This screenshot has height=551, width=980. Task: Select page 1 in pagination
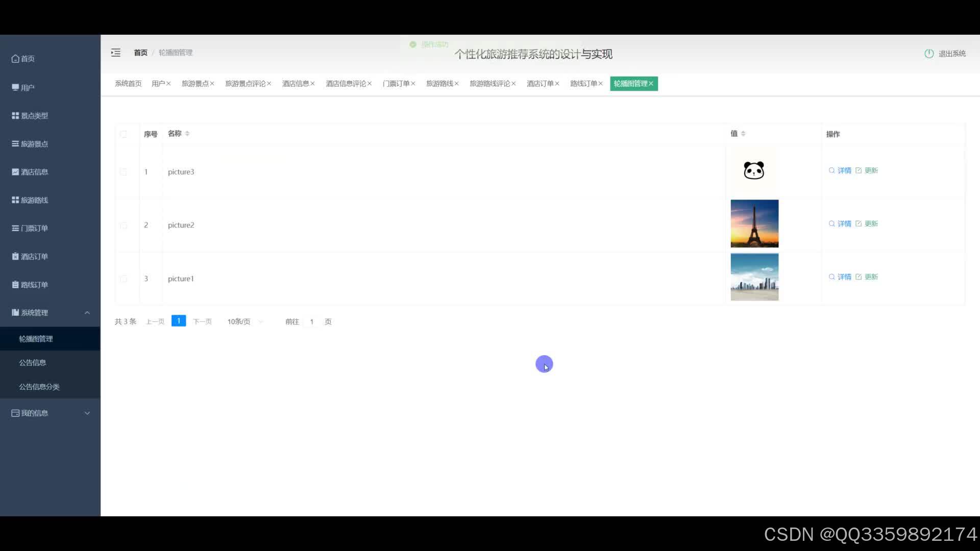coord(179,321)
